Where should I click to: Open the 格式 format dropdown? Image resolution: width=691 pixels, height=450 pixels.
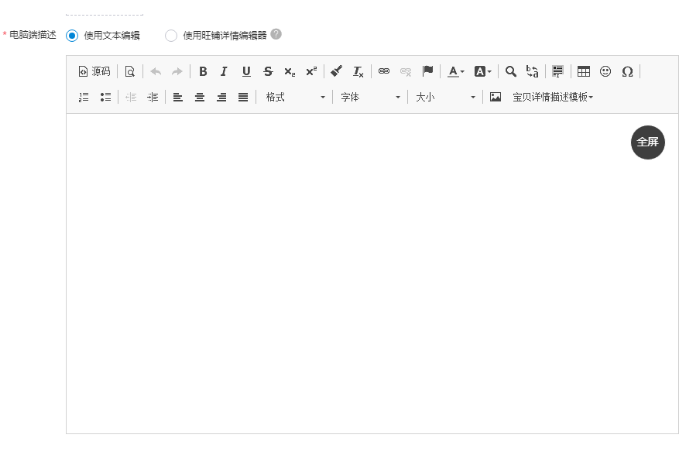[295, 97]
